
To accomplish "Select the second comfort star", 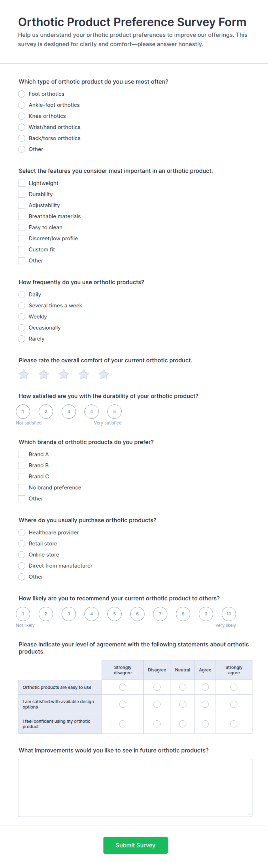I will point(44,374).
